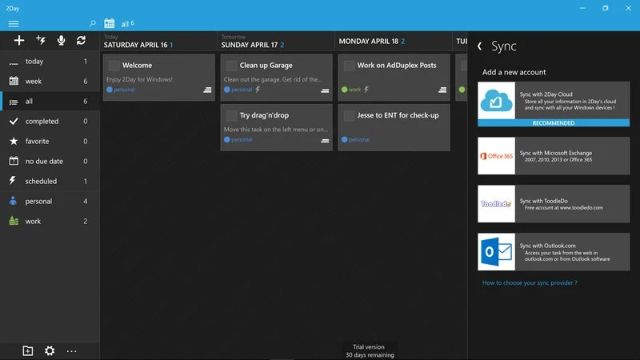
Task: Click the Sunday April 17 column header
Action: [253, 45]
